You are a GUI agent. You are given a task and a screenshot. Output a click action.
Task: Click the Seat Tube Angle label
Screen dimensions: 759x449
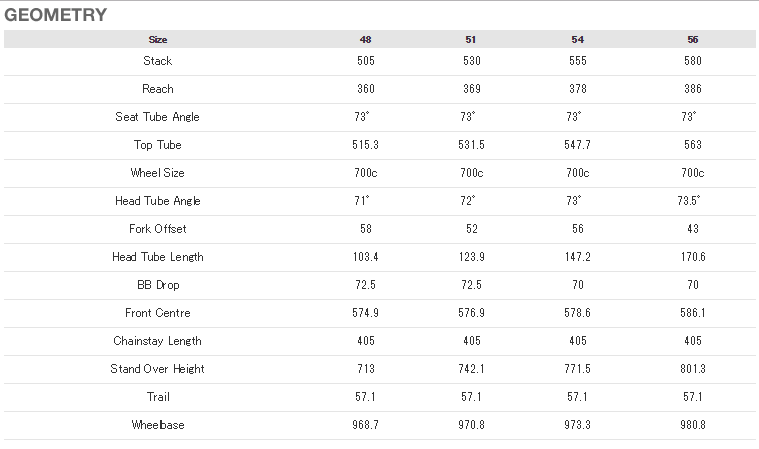point(157,117)
